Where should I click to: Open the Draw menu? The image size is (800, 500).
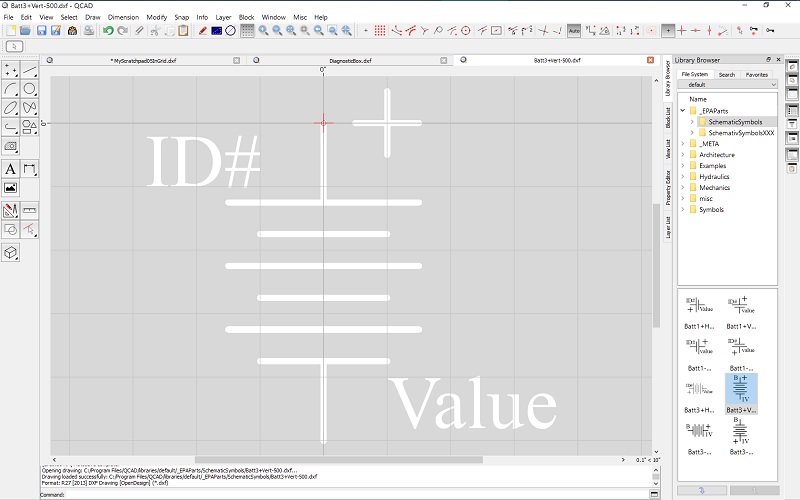(x=92, y=17)
